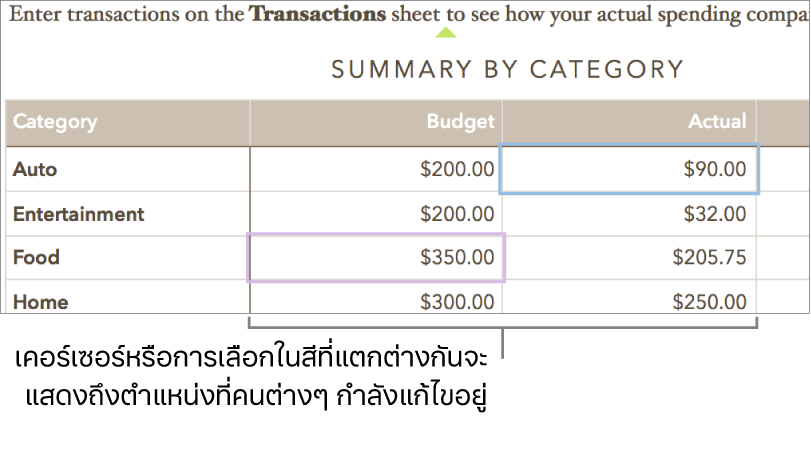Image resolution: width=811 pixels, height=476 pixels.
Task: Click the Thai caption text below table
Action: click(251, 378)
